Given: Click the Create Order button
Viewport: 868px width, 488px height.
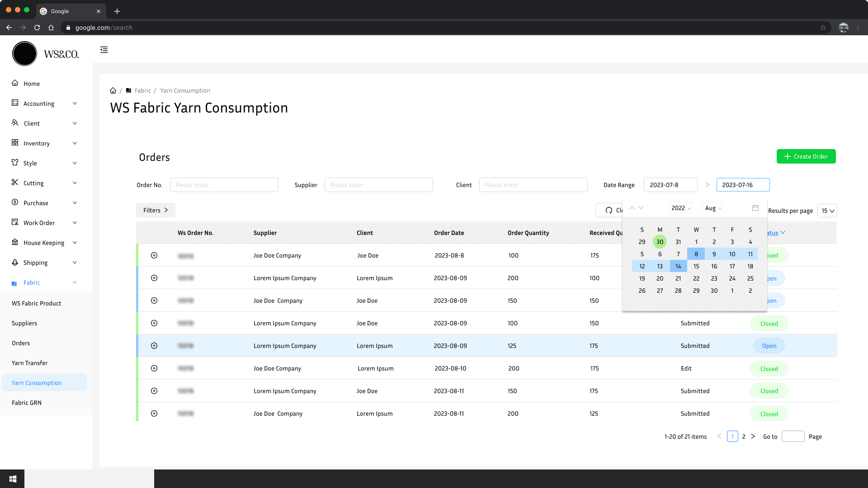Looking at the screenshot, I should (806, 156).
